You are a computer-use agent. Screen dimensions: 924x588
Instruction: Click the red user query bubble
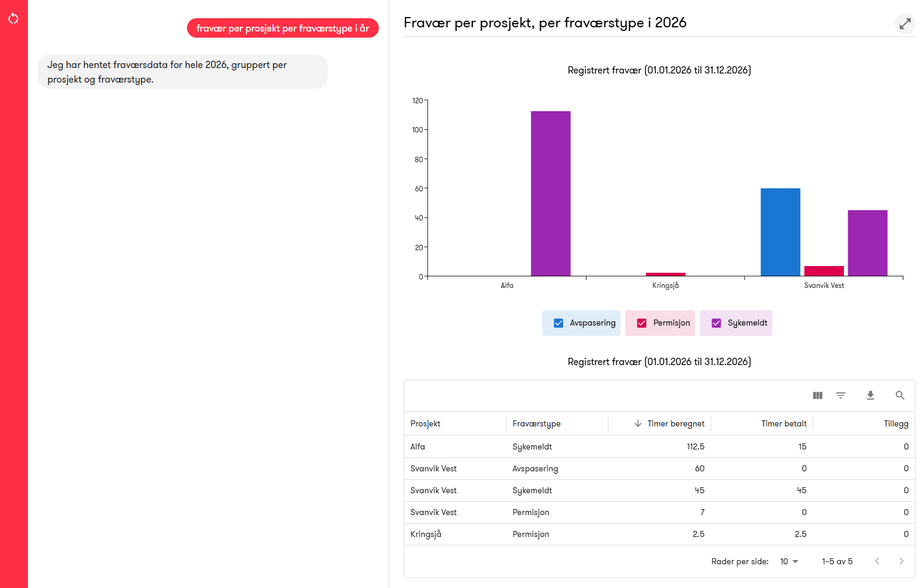click(283, 28)
